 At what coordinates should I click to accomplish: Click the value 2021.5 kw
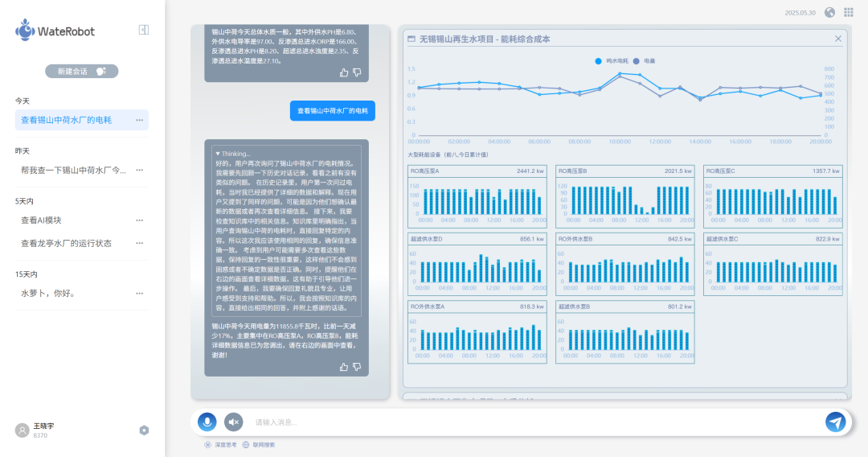coord(678,171)
